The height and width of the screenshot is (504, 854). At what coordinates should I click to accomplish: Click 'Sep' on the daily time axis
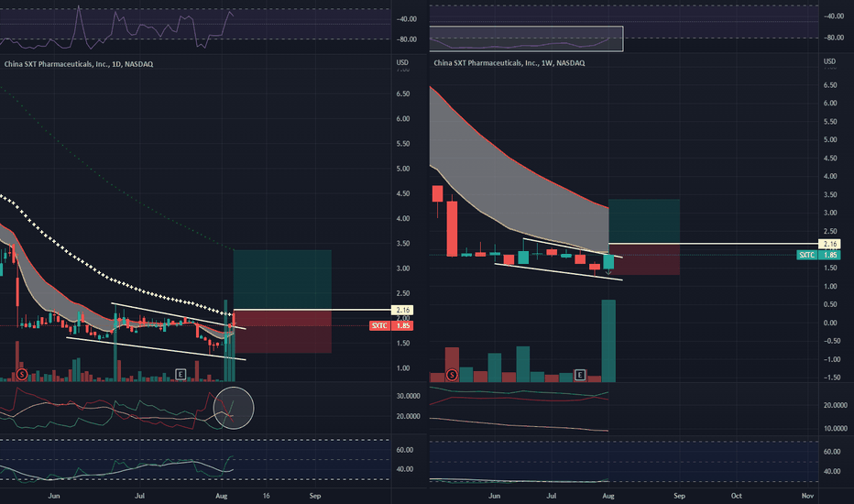click(315, 496)
